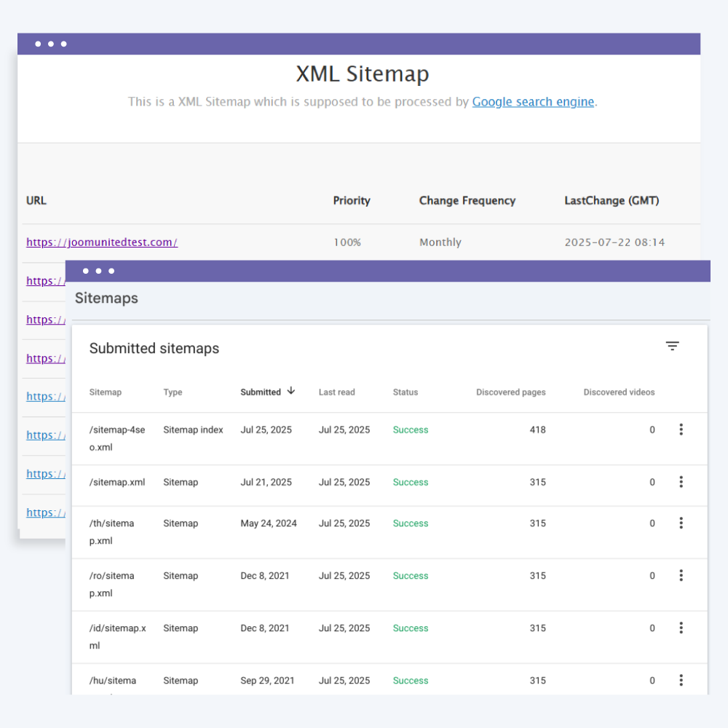
Task: Click the URL column header
Action: pyautogui.click(x=36, y=200)
